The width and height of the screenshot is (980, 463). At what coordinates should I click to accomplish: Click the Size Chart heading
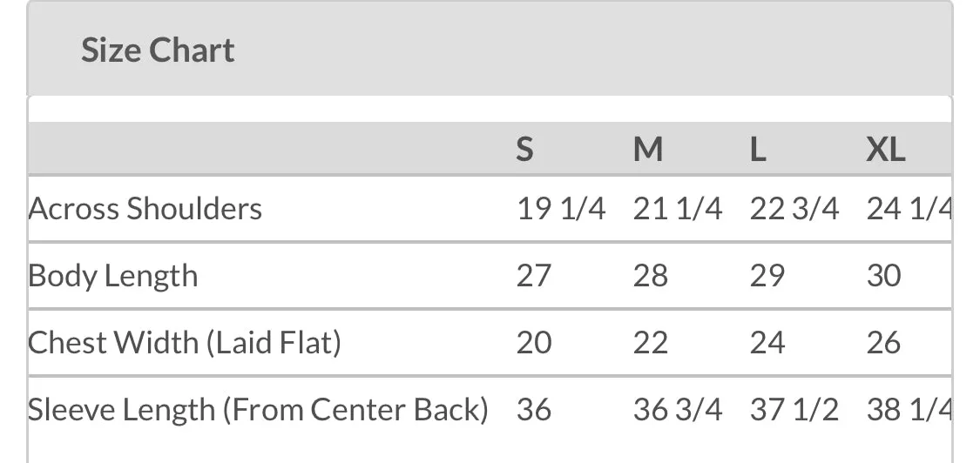coord(158,50)
